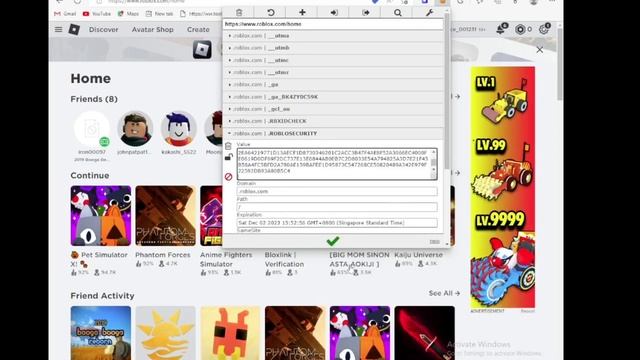Open friend johnpatpat1 avatar

[135, 129]
